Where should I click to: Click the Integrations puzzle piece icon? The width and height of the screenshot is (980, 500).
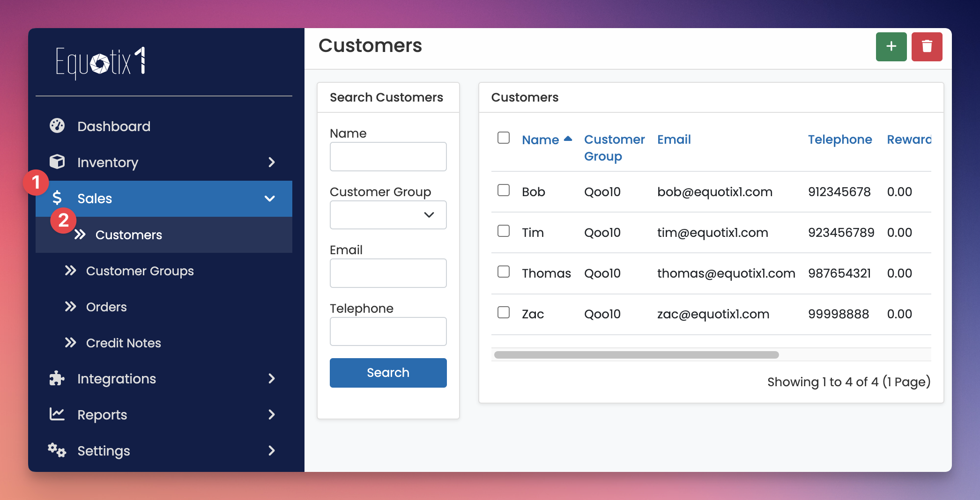57,378
